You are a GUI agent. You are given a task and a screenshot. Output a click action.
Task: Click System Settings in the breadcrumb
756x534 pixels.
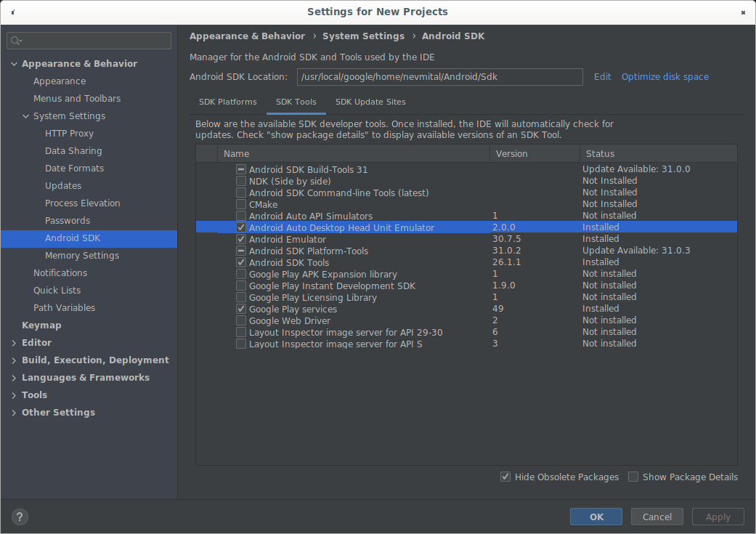(x=363, y=36)
